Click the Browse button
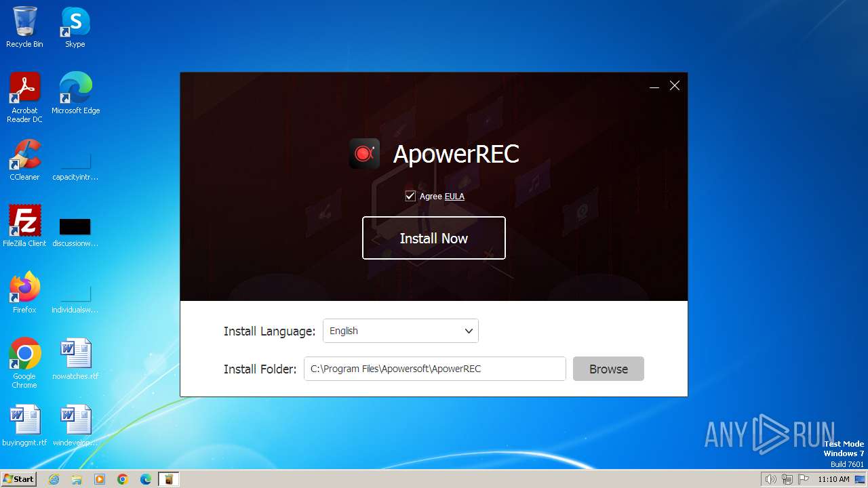 (608, 369)
